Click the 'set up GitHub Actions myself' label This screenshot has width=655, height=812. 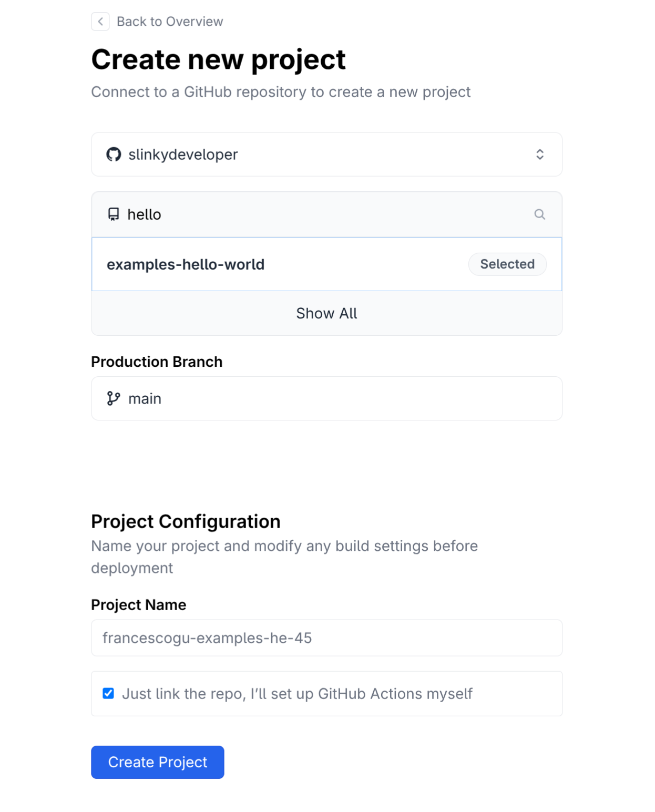click(297, 694)
